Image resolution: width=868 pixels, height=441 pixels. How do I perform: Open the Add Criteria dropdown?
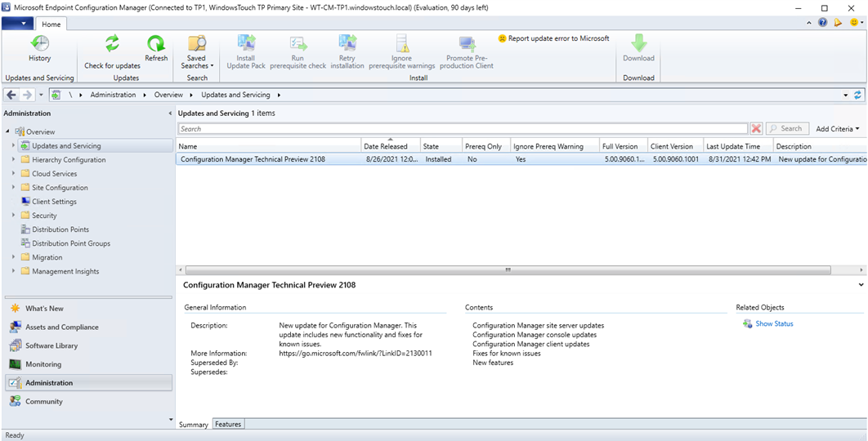tap(838, 128)
